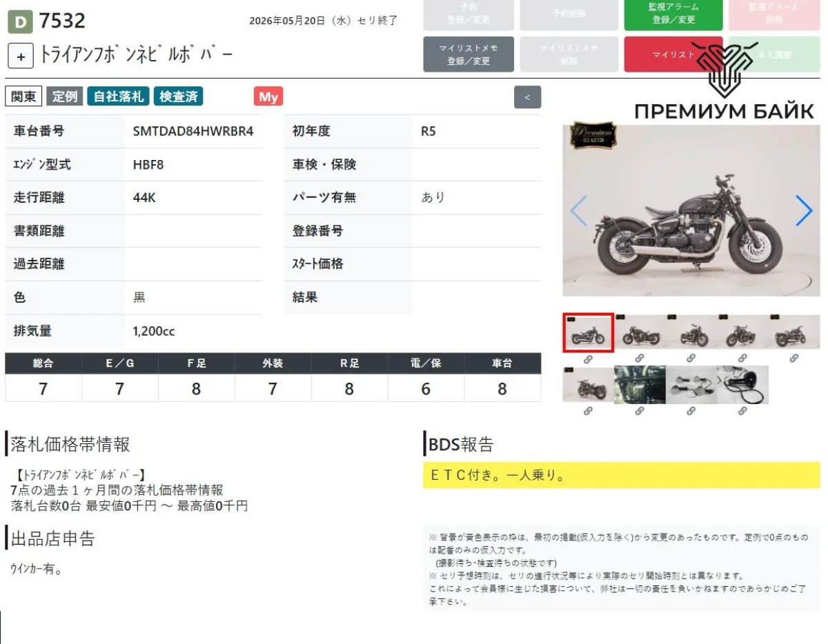Viewport: 828px width, 644px height.
Task: Click faded green 本人調整 button
Action: (x=774, y=54)
